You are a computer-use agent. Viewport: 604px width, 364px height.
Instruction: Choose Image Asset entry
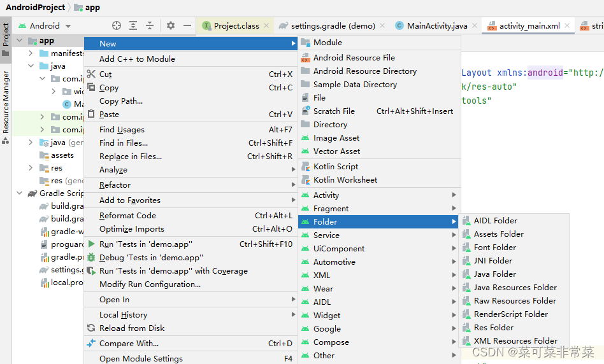pyautogui.click(x=380, y=137)
